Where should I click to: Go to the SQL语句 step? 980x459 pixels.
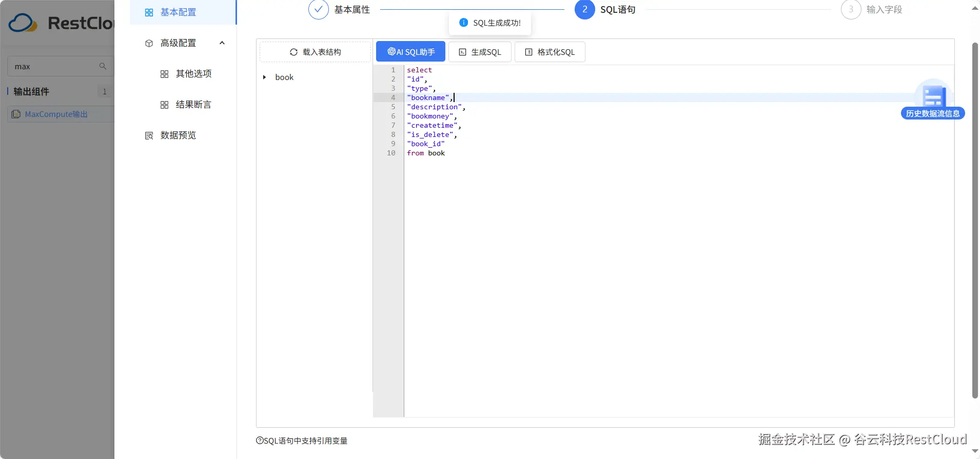point(618,9)
